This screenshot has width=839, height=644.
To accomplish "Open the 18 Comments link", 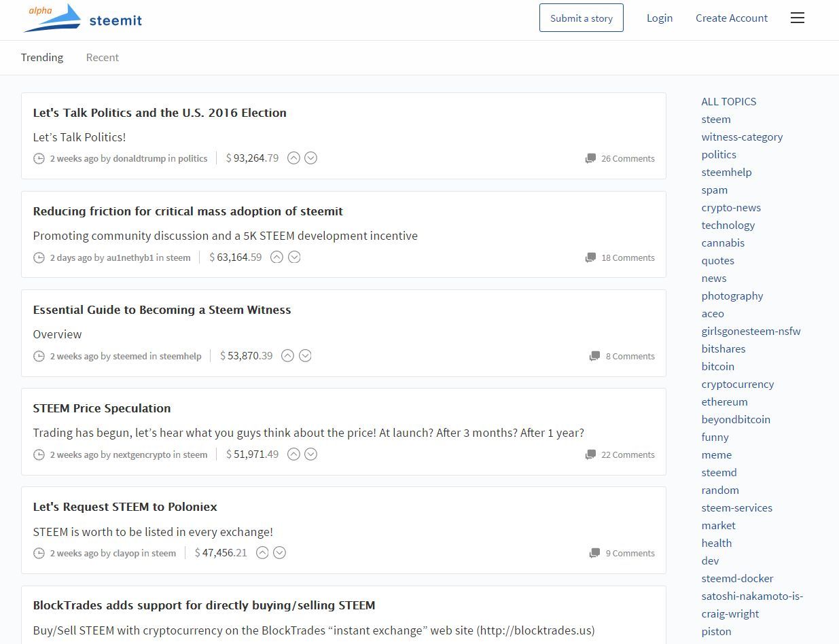I will tap(628, 258).
